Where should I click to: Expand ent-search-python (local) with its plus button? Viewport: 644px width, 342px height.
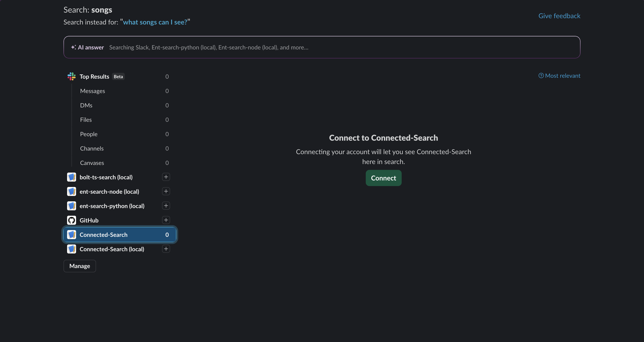point(166,206)
